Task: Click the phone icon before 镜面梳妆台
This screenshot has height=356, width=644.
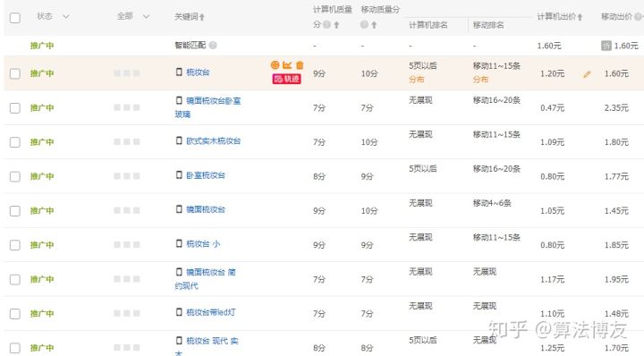Action: (179, 209)
